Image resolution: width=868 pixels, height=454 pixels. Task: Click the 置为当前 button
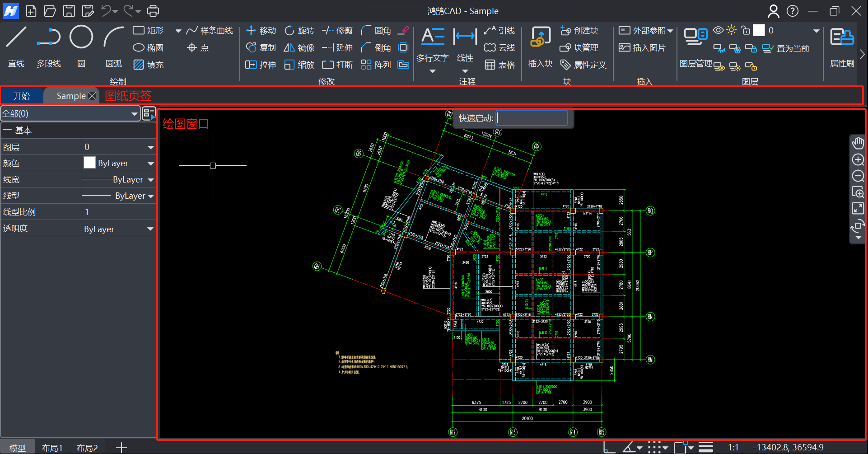tap(786, 48)
